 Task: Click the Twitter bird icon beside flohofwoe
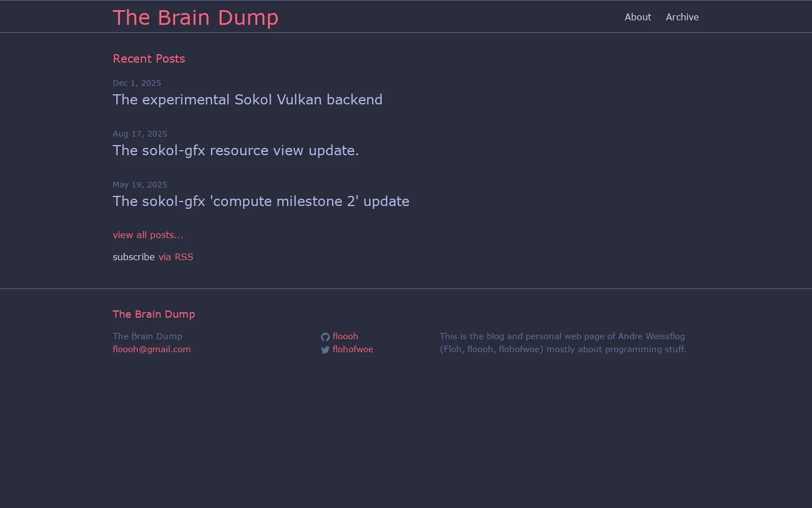coord(325,350)
